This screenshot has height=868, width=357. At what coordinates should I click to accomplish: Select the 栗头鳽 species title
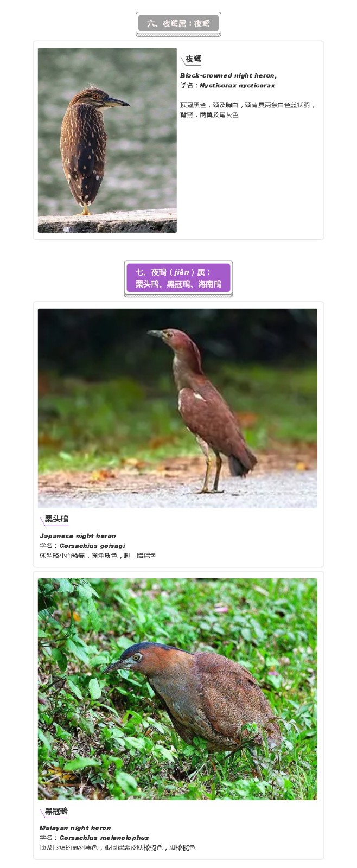point(56,519)
